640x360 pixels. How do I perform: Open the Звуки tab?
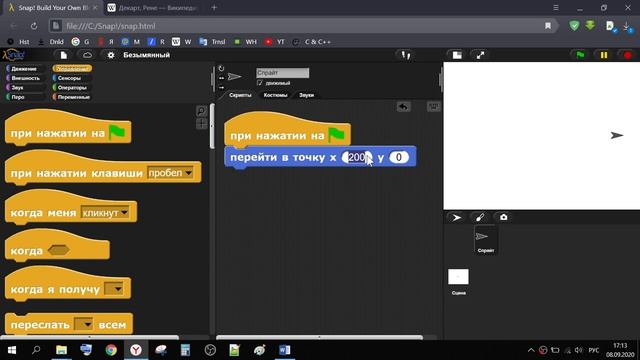pyautogui.click(x=307, y=95)
